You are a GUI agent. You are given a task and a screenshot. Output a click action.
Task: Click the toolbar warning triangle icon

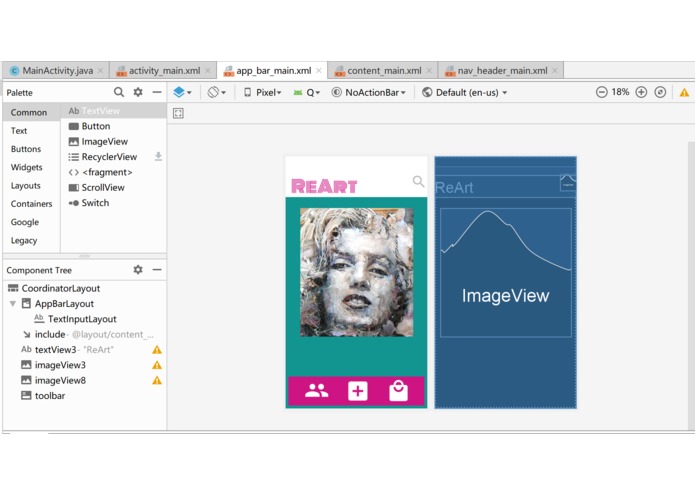[x=684, y=92]
